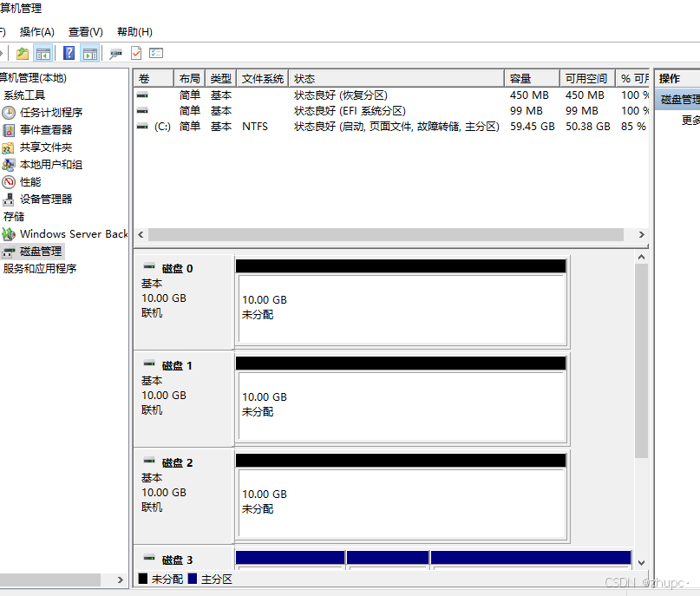Open the 操作(A) menu
Viewport: 700px width, 596px height.
pyautogui.click(x=37, y=32)
